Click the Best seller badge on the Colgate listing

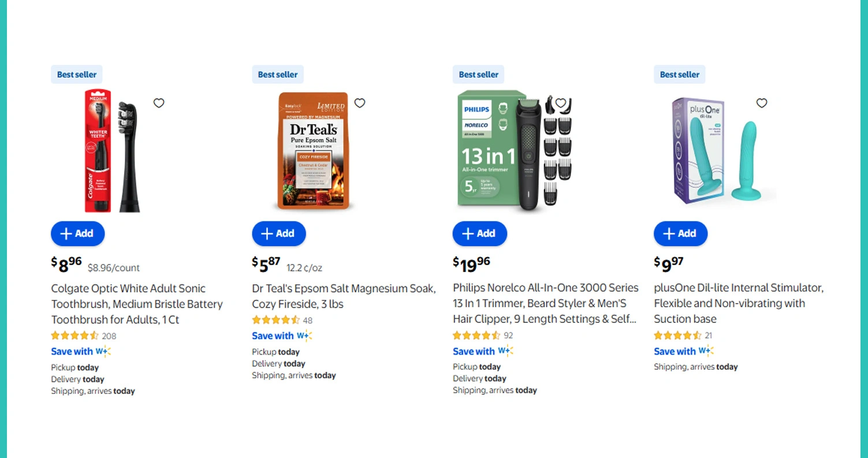click(76, 74)
